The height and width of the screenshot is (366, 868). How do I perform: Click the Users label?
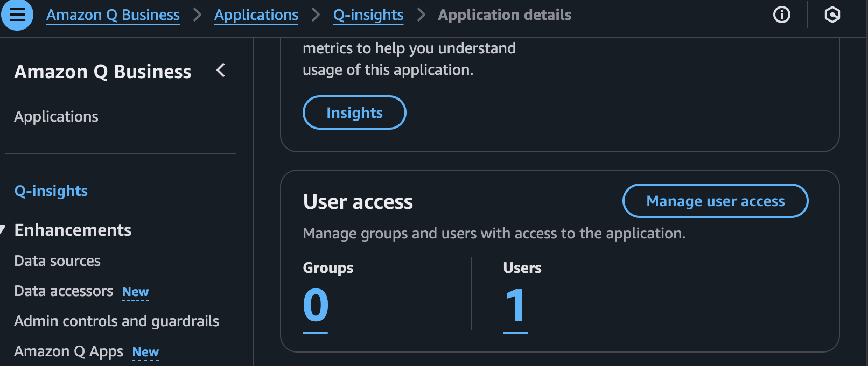(522, 268)
